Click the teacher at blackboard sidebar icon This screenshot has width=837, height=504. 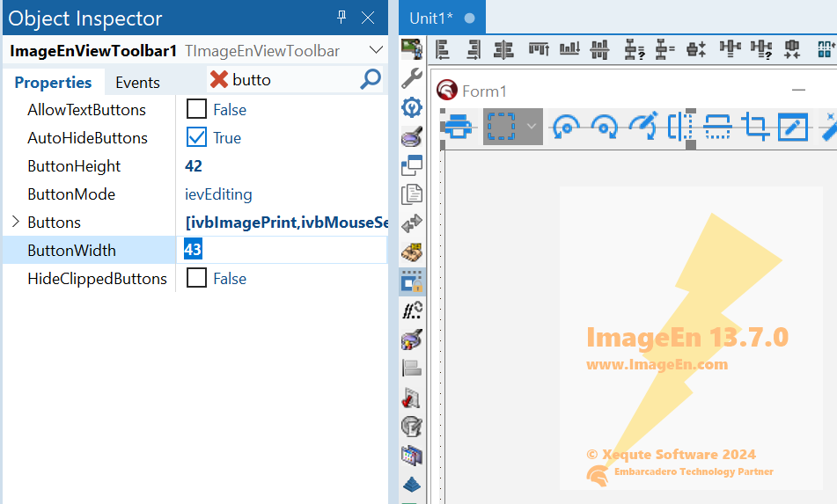point(412,49)
